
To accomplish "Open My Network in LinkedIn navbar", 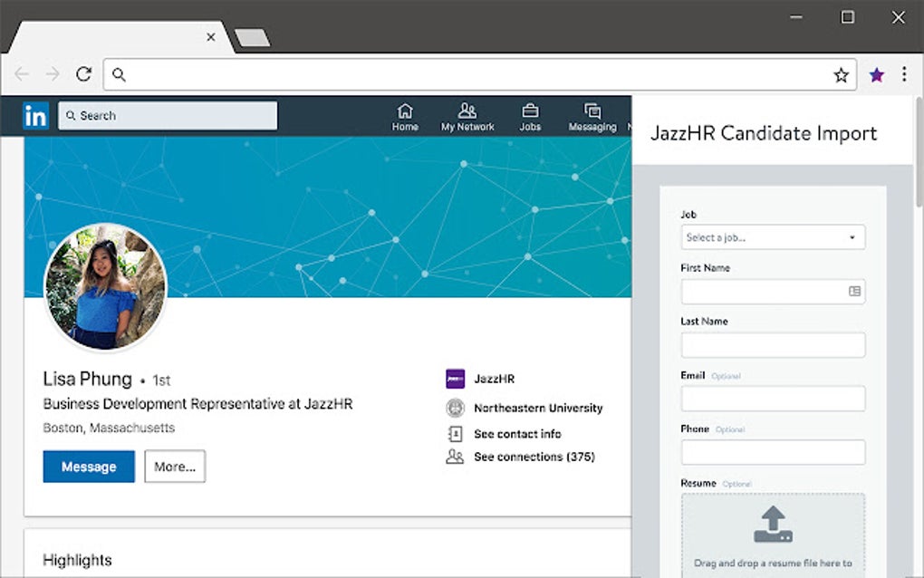I will click(x=467, y=117).
